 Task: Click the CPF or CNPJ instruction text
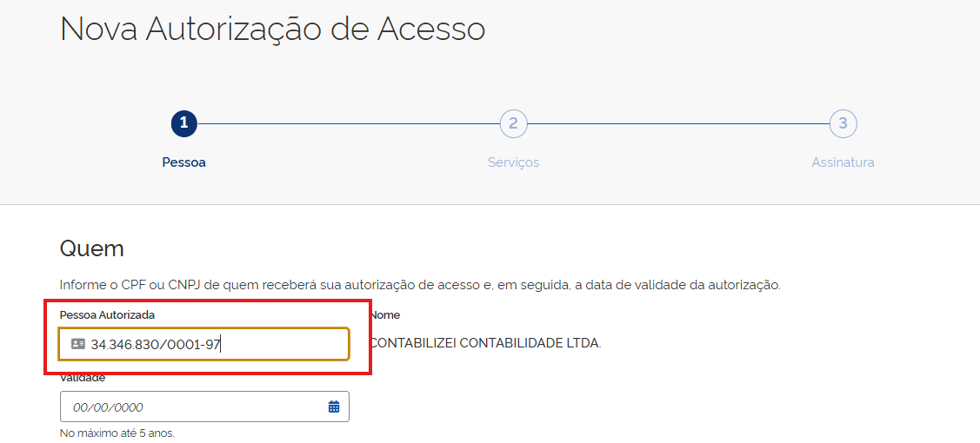point(420,285)
